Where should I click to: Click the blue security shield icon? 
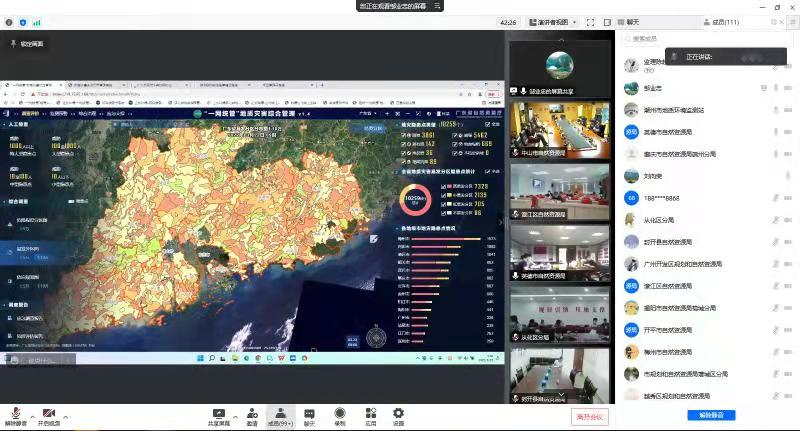point(23,22)
